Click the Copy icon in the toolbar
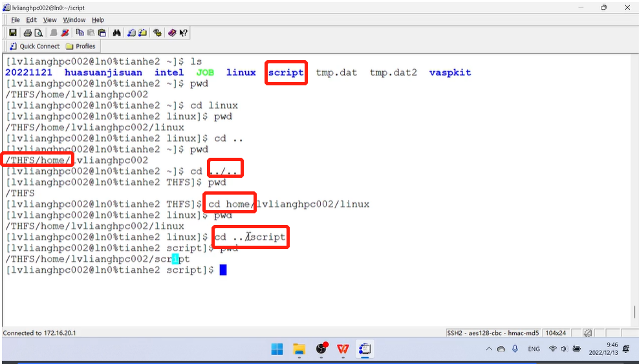 point(80,32)
